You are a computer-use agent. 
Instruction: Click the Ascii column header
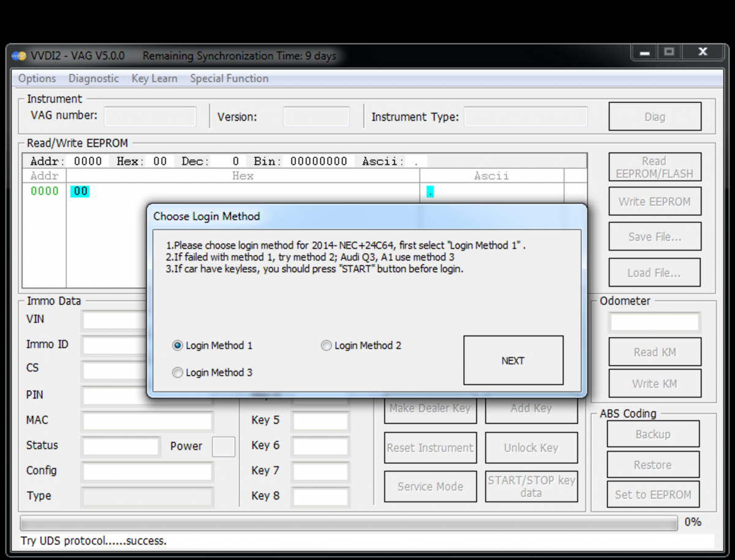(x=492, y=176)
